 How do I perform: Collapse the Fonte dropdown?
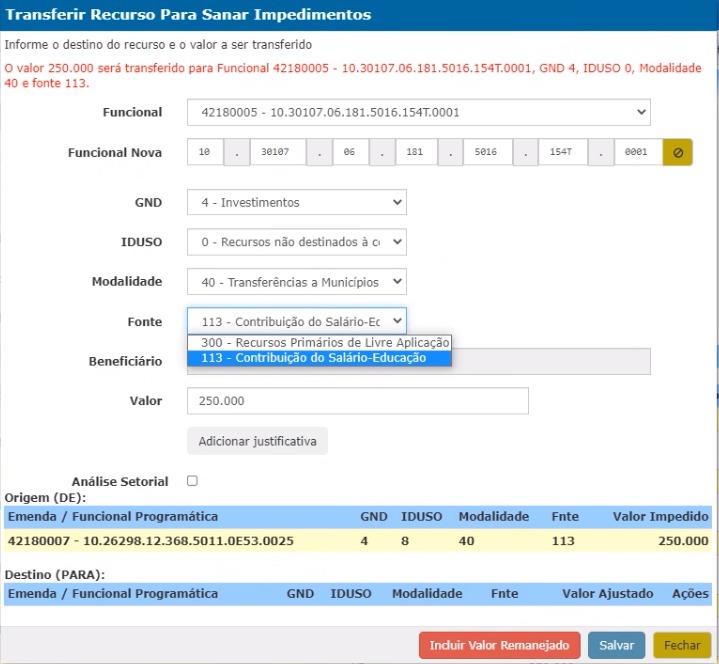[x=296, y=320]
